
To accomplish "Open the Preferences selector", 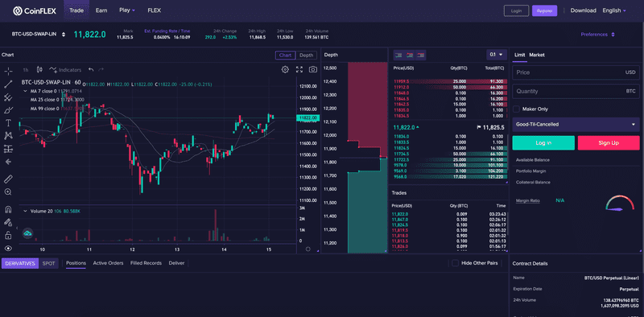I will pyautogui.click(x=597, y=35).
